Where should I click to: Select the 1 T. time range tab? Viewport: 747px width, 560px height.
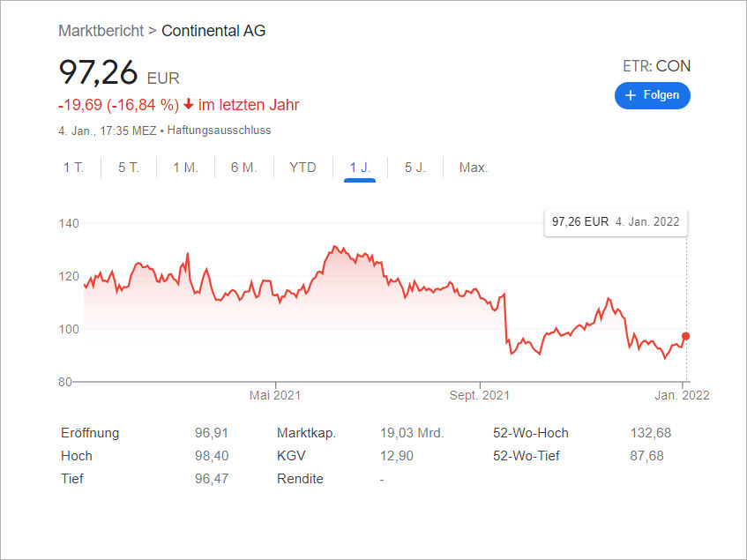pyautogui.click(x=73, y=168)
